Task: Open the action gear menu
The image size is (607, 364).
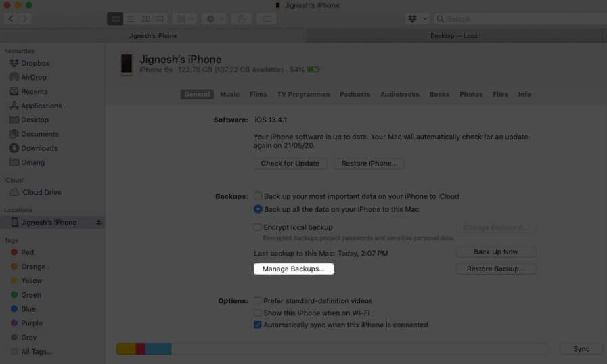Action: tap(214, 18)
